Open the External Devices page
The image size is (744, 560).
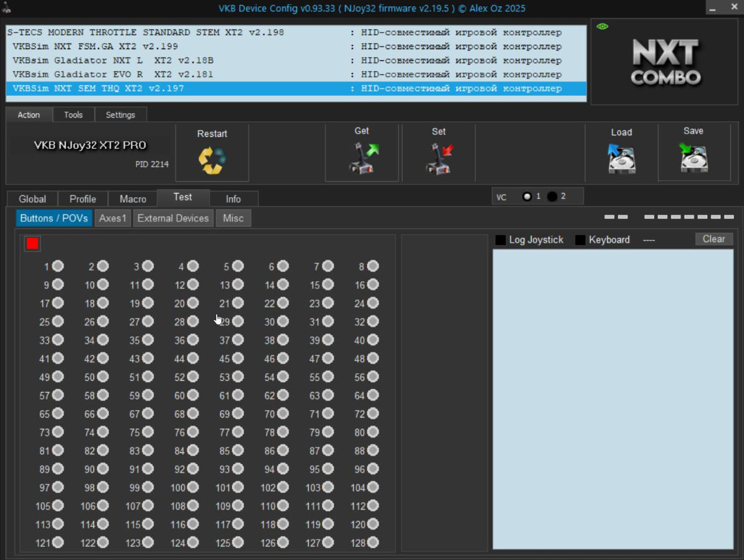point(173,218)
